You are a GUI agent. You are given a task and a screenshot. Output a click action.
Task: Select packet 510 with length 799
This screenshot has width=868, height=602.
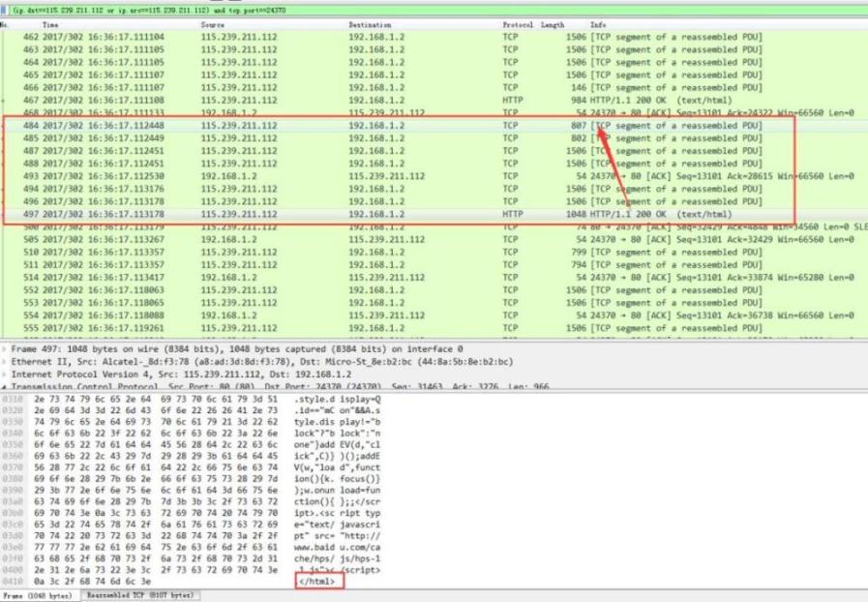click(387, 252)
